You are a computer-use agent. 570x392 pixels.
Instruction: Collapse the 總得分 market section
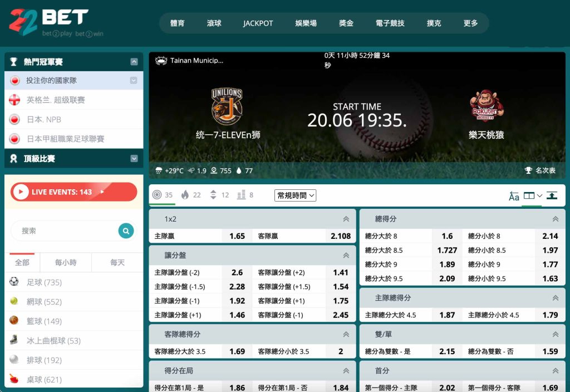pos(556,219)
